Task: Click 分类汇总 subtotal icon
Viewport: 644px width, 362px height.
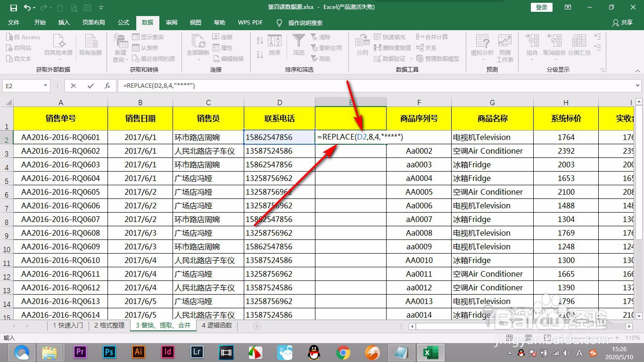Action: coord(579,41)
